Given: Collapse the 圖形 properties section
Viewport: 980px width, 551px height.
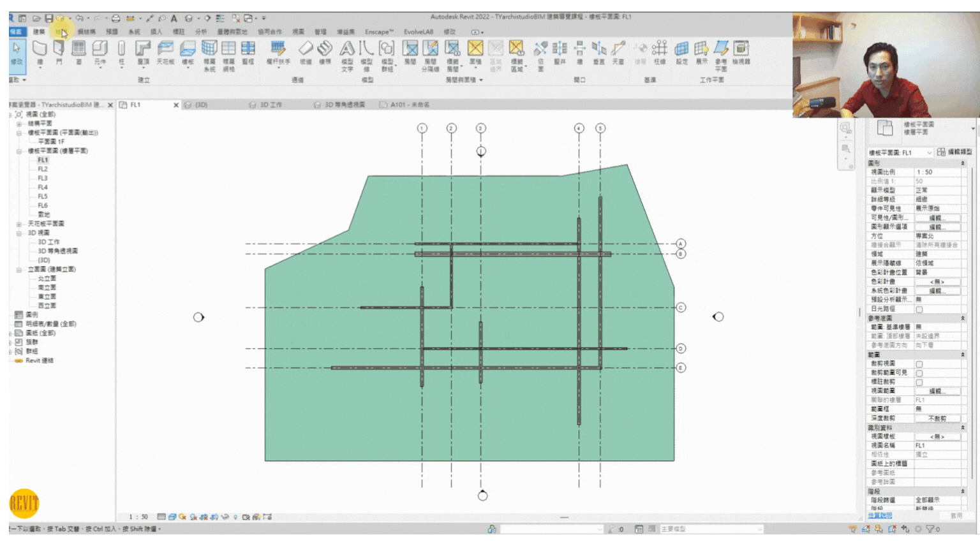Looking at the screenshot, I should click(x=963, y=163).
